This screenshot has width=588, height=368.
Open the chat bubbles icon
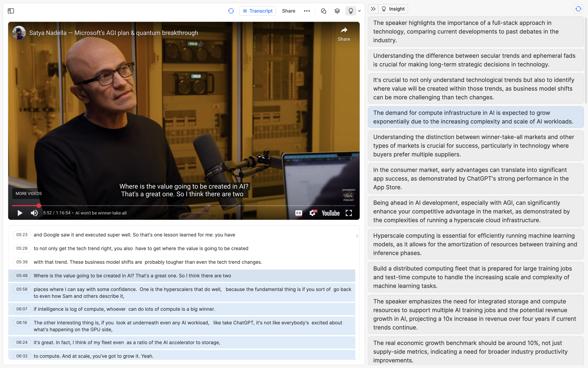point(323,11)
